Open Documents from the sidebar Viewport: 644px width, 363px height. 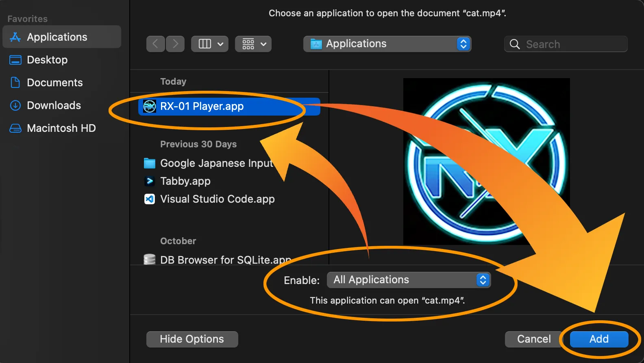[54, 83]
